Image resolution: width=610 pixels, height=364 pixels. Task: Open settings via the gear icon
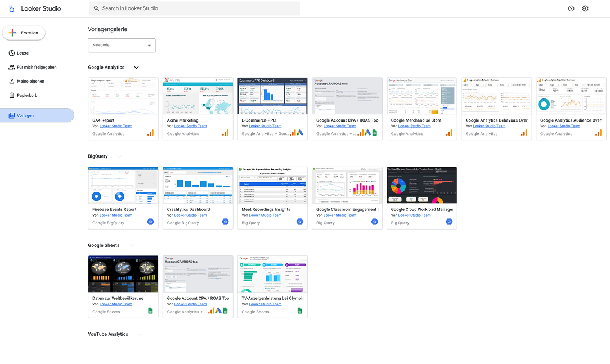coord(585,8)
